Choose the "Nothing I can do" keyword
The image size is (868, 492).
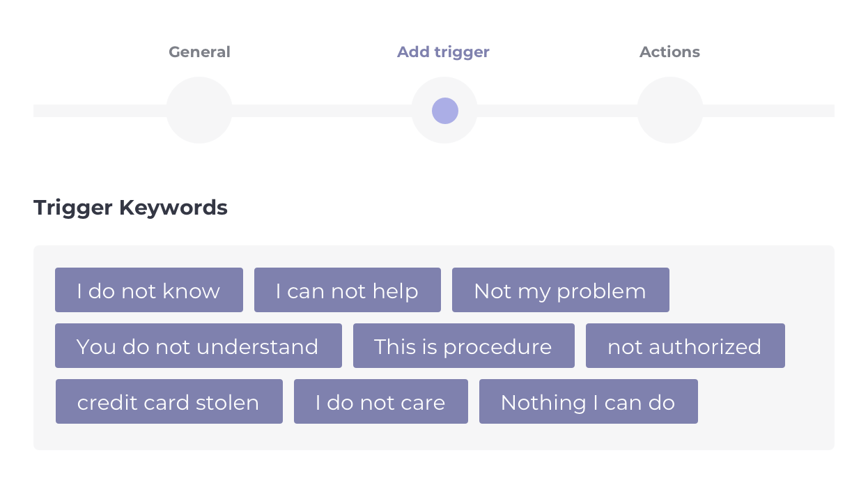589,401
